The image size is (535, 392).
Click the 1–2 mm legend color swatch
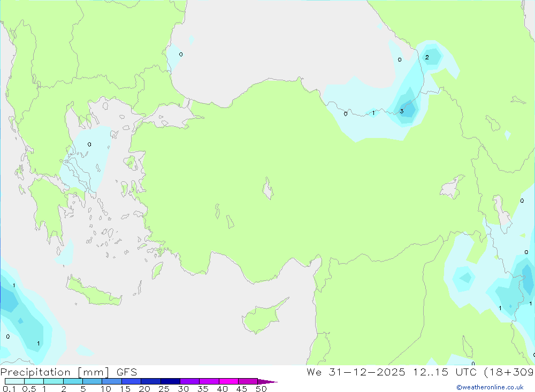click(x=53, y=381)
